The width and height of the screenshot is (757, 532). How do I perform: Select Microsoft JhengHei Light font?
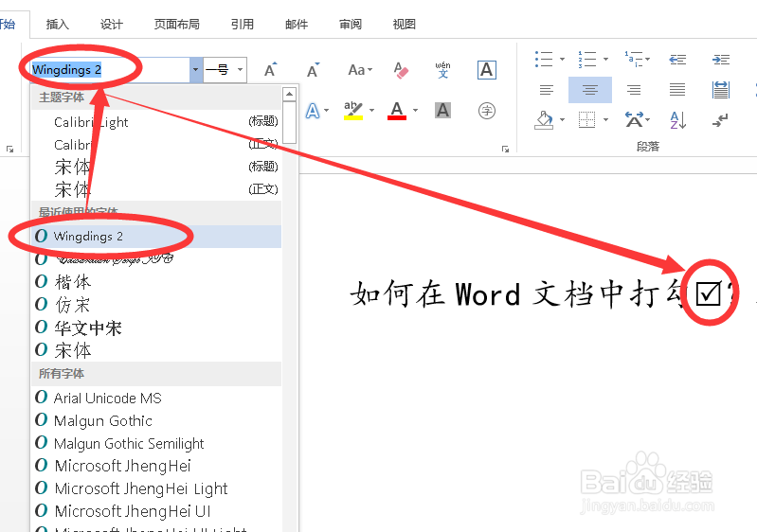point(156,488)
